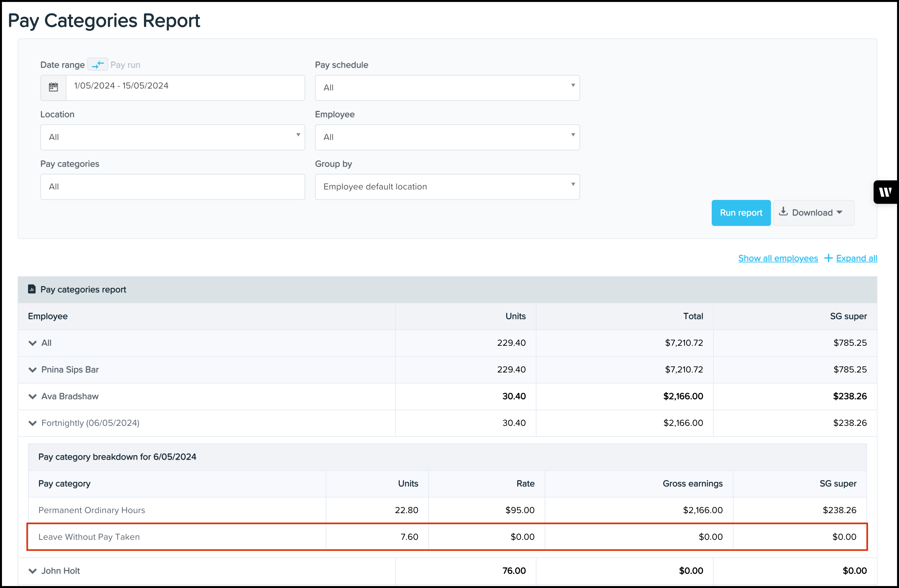Open the Location dropdown
The image size is (899, 588).
(x=172, y=137)
